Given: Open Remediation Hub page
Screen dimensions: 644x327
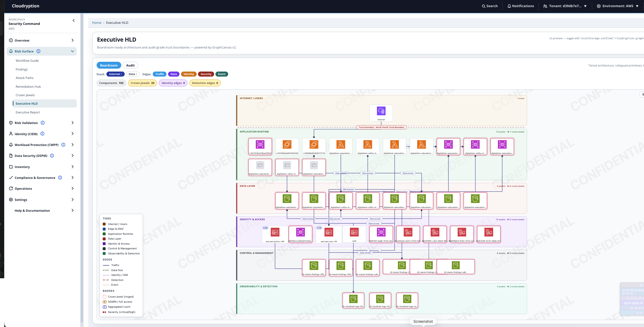Looking at the screenshot, I should 28,87.
